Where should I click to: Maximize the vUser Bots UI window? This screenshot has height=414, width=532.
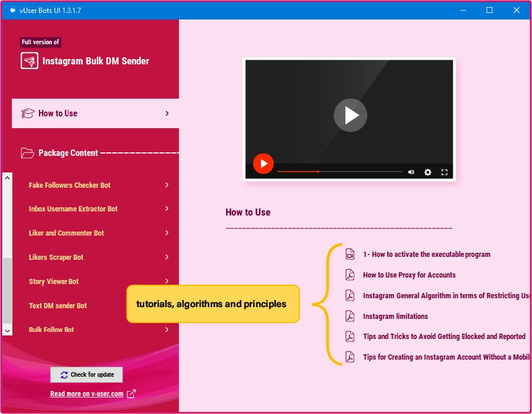pos(489,10)
